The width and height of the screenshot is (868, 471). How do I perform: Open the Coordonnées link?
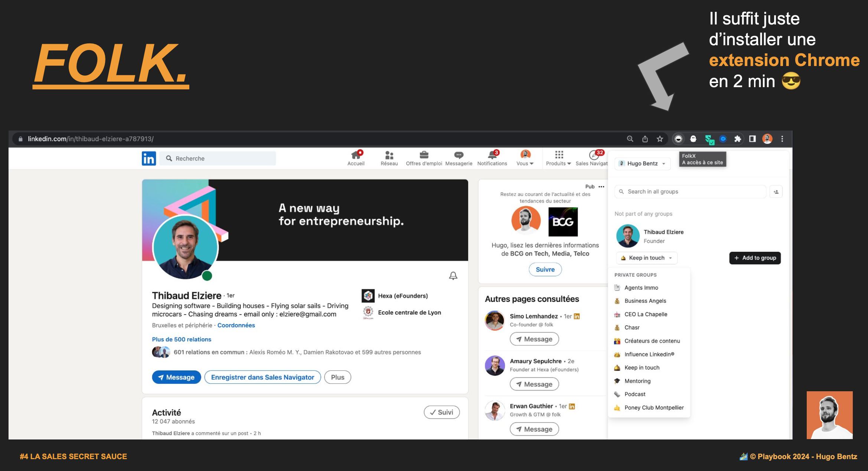pyautogui.click(x=236, y=325)
